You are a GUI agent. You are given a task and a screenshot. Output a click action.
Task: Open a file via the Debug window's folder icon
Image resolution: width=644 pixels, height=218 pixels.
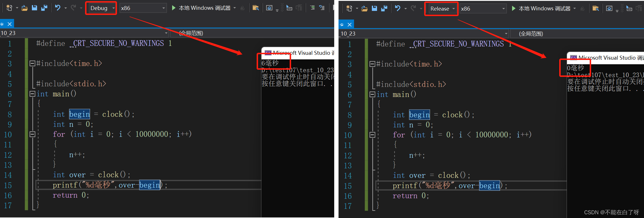pyautogui.click(x=25, y=8)
